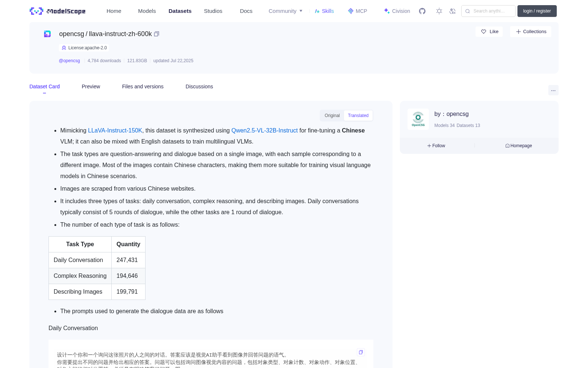Focus the search anything input field
This screenshot has width=588, height=368.
(x=488, y=11)
